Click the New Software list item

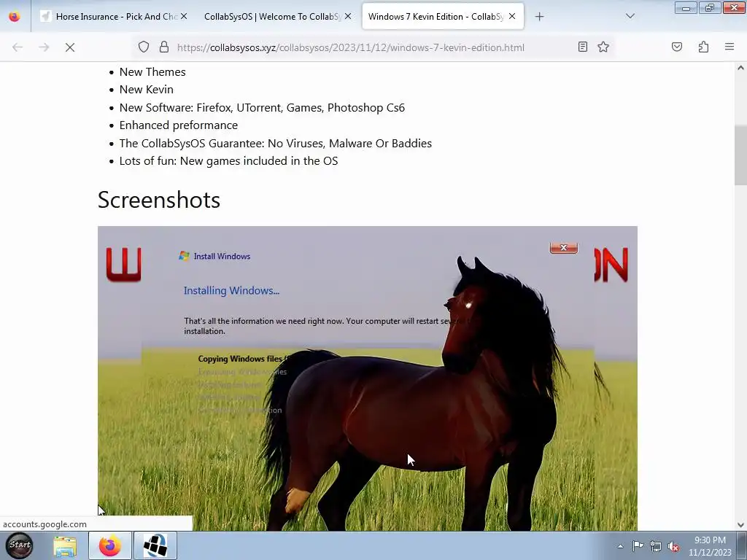[x=262, y=108]
